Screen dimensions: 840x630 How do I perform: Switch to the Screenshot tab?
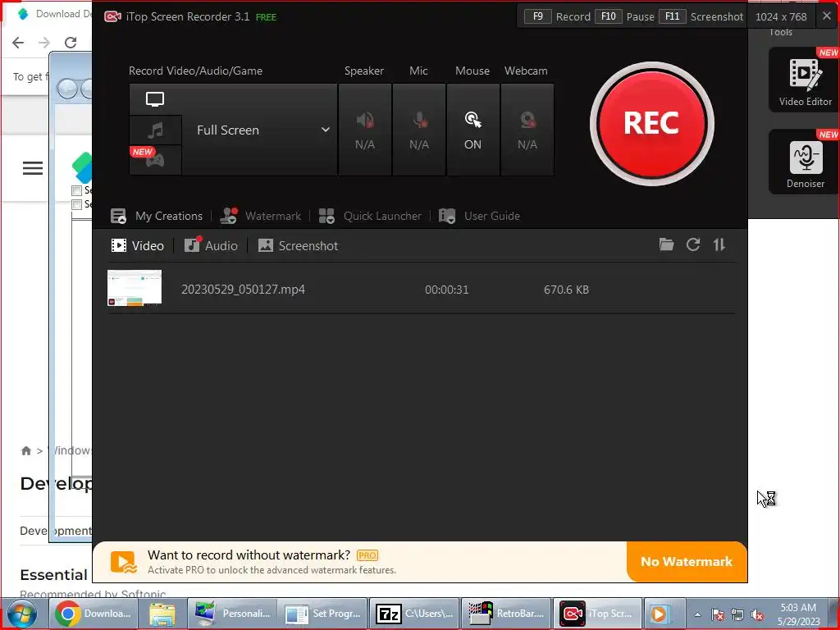tap(298, 246)
